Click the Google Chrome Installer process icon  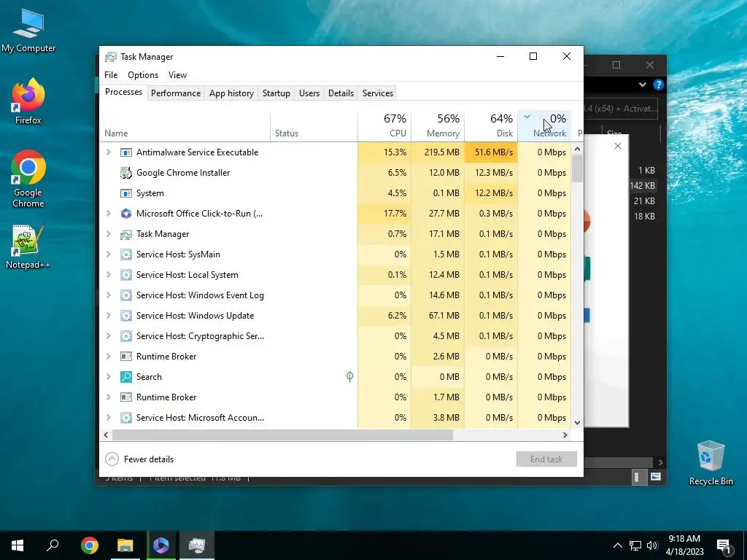(x=125, y=173)
